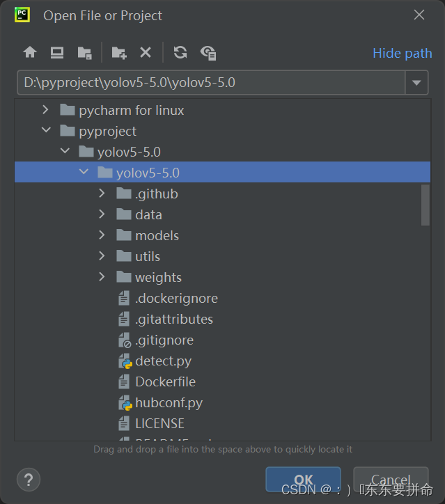Select the .github folder name
Image resolution: width=445 pixels, height=504 pixels.
(x=157, y=194)
